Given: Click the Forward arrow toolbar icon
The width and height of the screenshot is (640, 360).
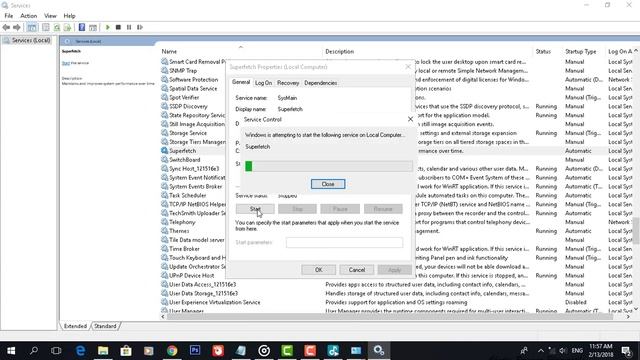Looking at the screenshot, I should point(17,27).
